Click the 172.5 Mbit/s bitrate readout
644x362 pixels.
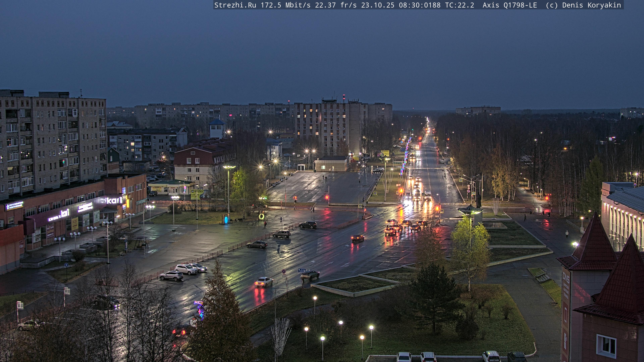285,5
